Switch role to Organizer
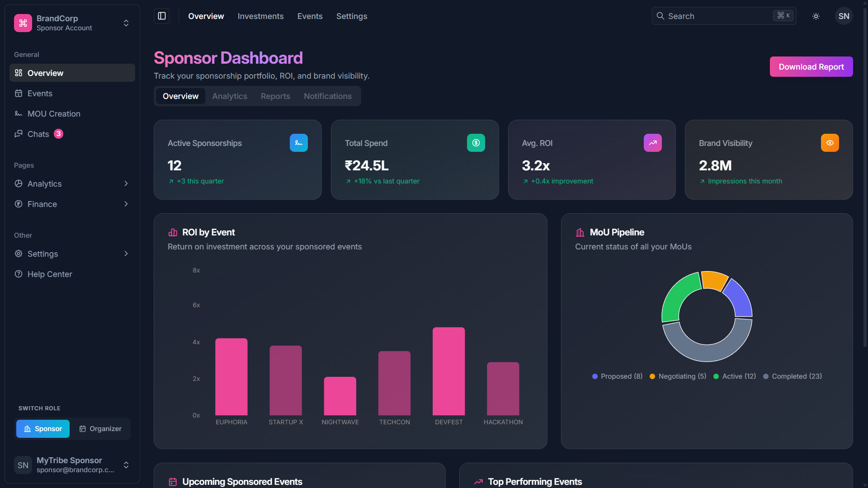The height and width of the screenshot is (488, 868). [x=100, y=428]
